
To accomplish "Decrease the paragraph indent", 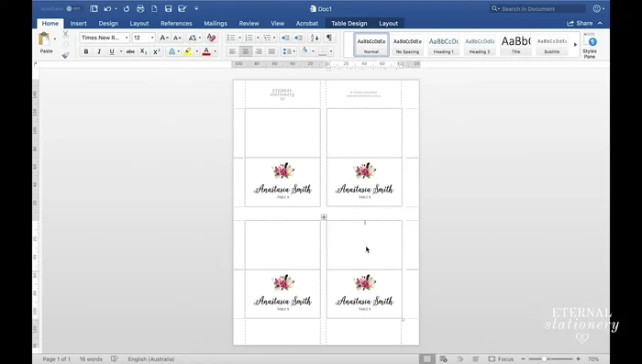I will 285,38.
